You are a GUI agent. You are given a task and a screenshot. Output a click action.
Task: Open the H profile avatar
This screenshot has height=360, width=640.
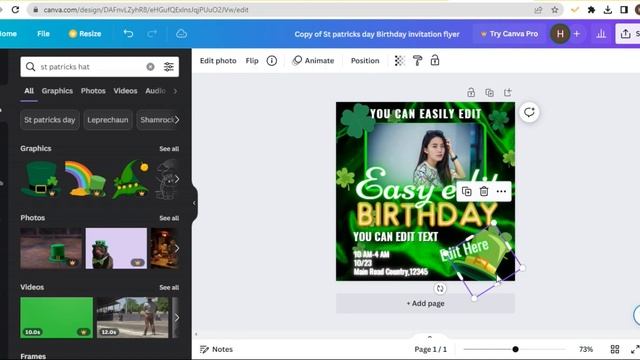[x=560, y=34]
